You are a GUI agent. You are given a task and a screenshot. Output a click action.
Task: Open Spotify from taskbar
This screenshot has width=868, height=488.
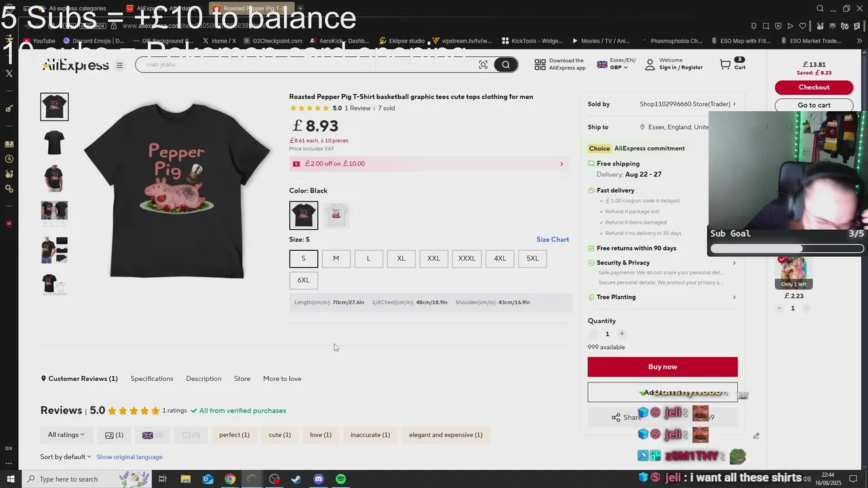pyautogui.click(x=341, y=479)
